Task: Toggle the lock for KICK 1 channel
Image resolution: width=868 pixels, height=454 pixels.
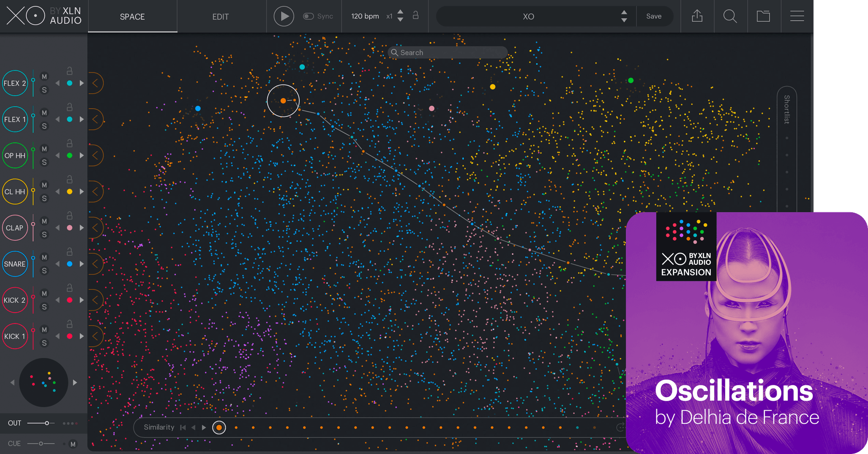Action: click(70, 324)
